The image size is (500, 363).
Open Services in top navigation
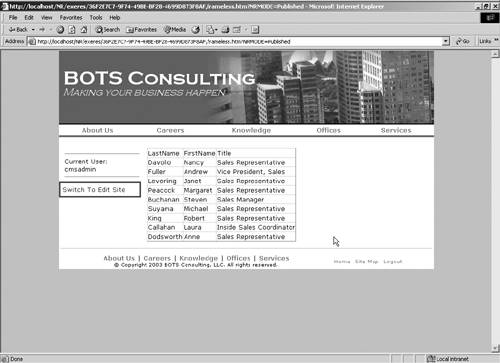pyautogui.click(x=396, y=130)
